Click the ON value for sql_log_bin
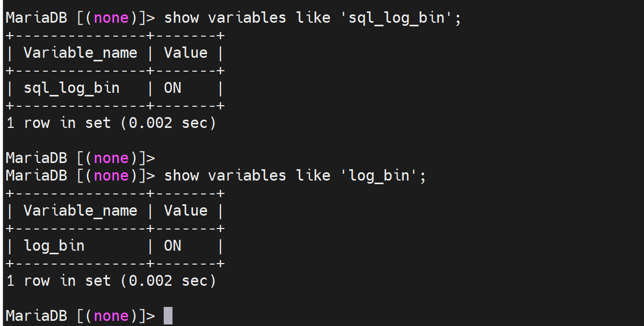Screen dimensions: 644x326 pyautogui.click(x=172, y=88)
